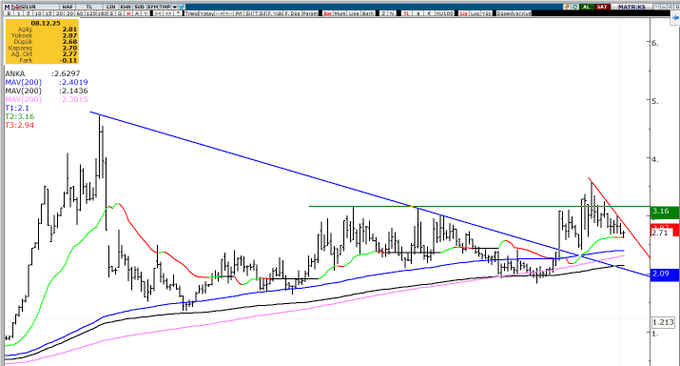Click the blue MAV(200) :2.4019 label
Screen dimensions: 680x366
pyautogui.click(x=47, y=82)
